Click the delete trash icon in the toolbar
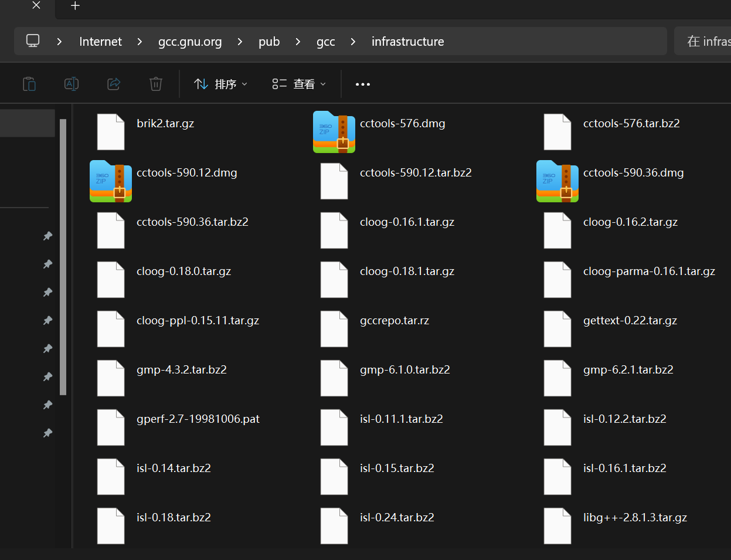731x560 pixels. coord(156,84)
